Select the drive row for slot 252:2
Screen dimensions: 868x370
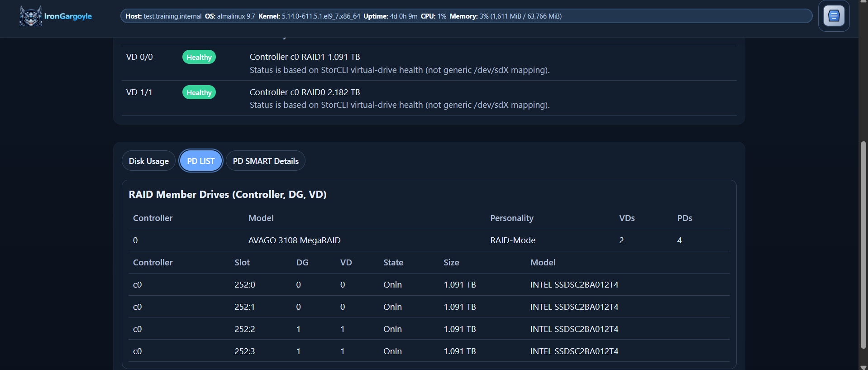pyautogui.click(x=429, y=329)
